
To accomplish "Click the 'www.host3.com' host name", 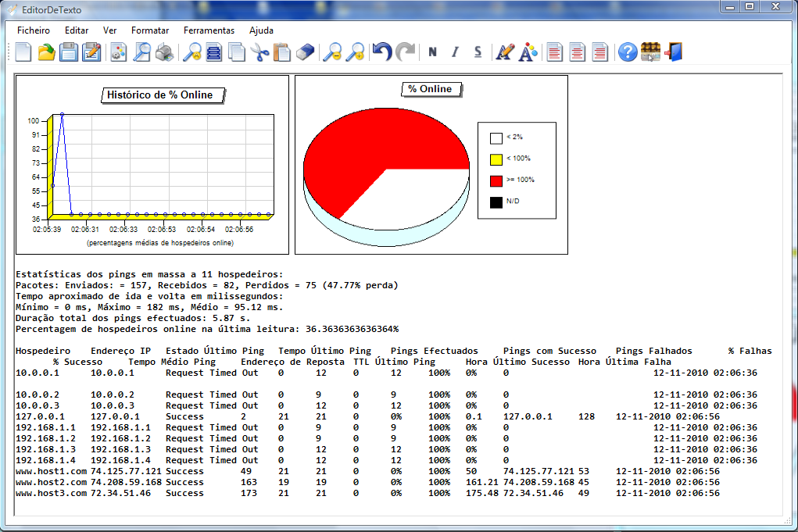I will [x=52, y=494].
